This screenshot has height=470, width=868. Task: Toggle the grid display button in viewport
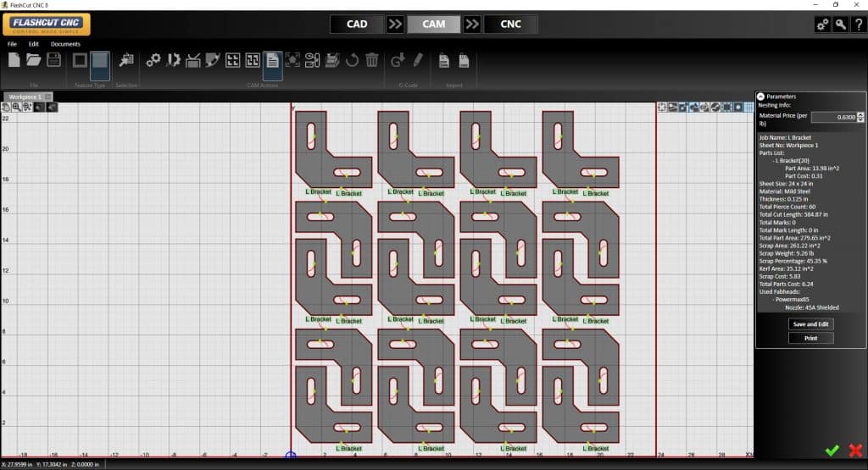point(748,108)
